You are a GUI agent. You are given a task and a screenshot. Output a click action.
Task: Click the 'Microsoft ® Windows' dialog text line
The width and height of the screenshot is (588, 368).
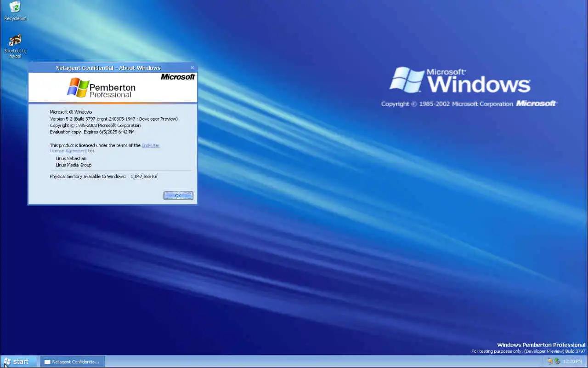click(71, 112)
